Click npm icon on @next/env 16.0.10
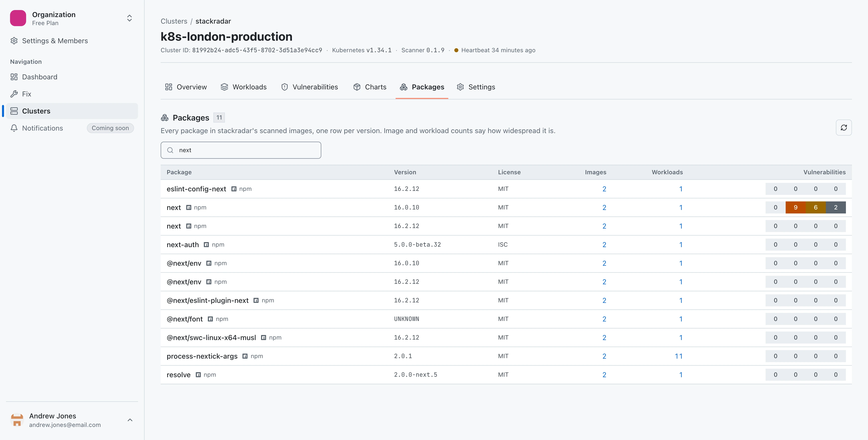Screen dimensions: 868x440 tap(209, 263)
